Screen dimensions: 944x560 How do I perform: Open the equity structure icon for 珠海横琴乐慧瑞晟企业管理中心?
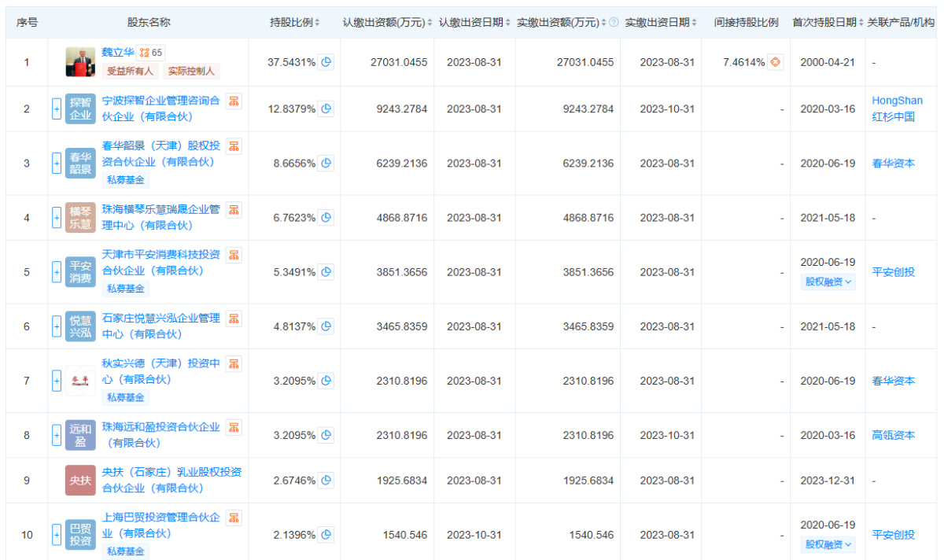[234, 209]
